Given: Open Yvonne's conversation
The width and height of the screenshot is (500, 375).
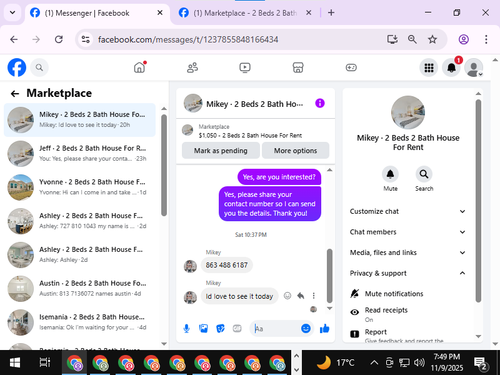Looking at the screenshot, I should [80, 187].
